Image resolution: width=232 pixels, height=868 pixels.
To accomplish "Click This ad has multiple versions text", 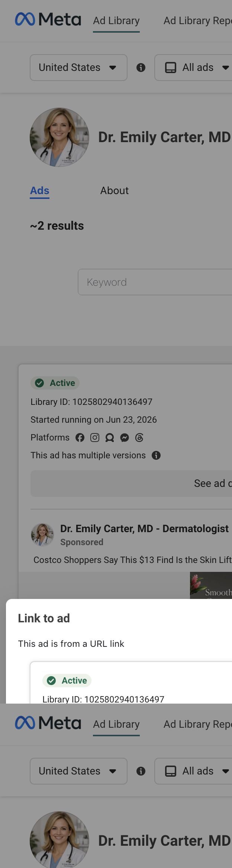I will (88, 455).
